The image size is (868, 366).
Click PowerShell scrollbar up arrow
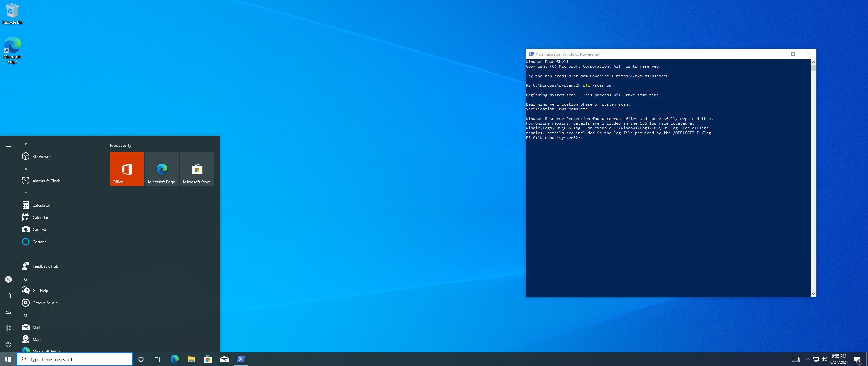[813, 62]
